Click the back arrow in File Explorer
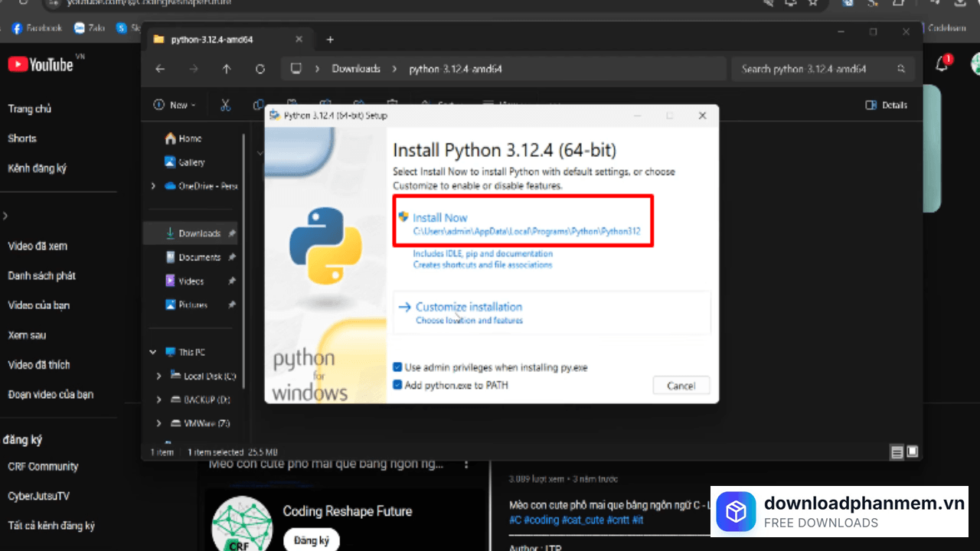 tap(160, 69)
